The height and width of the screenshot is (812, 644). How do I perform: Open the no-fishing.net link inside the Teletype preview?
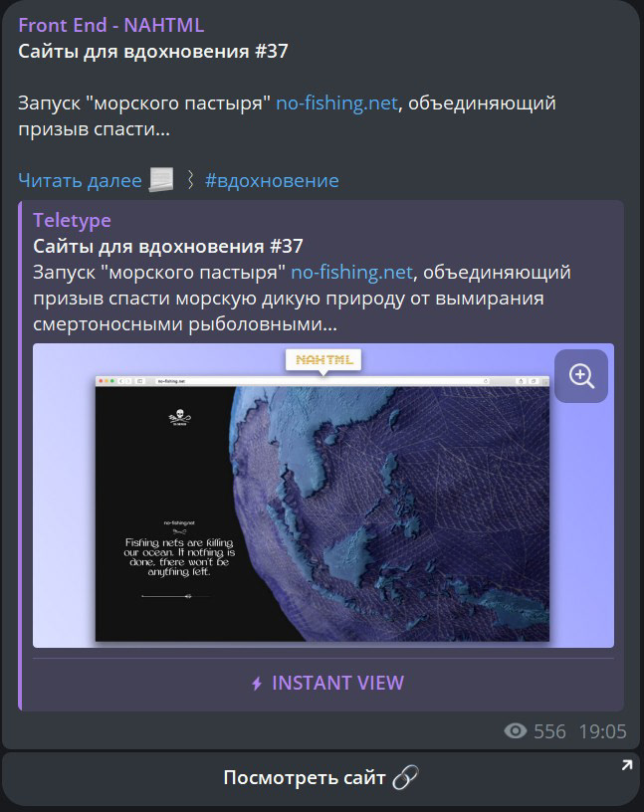tap(351, 272)
